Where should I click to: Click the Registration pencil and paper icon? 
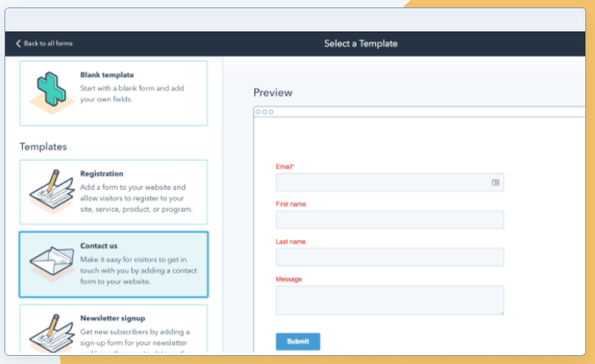tap(50, 191)
